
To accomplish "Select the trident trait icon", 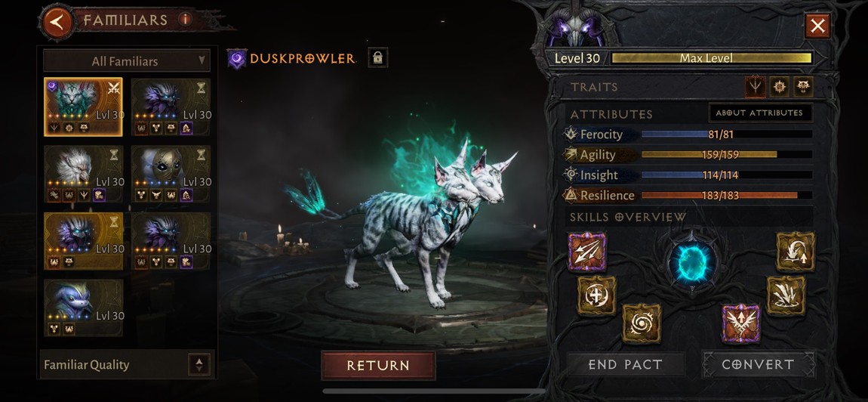I will tap(756, 86).
